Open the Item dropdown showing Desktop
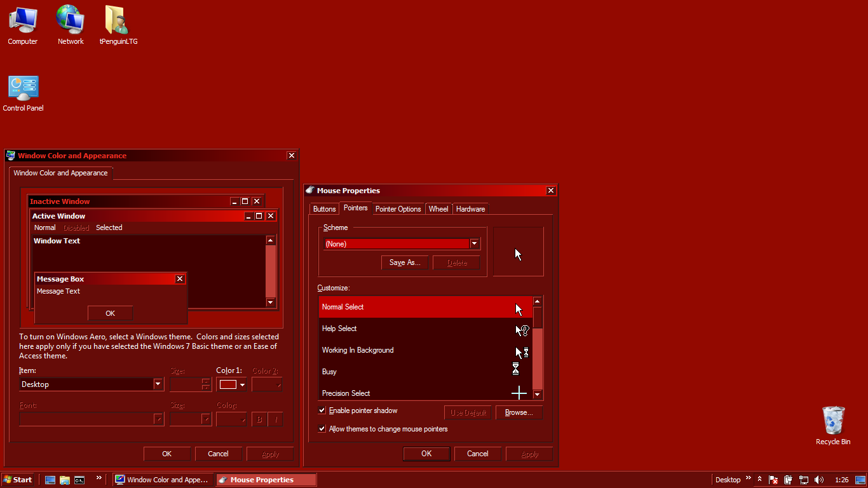Viewport: 868px width, 488px height. pos(157,384)
